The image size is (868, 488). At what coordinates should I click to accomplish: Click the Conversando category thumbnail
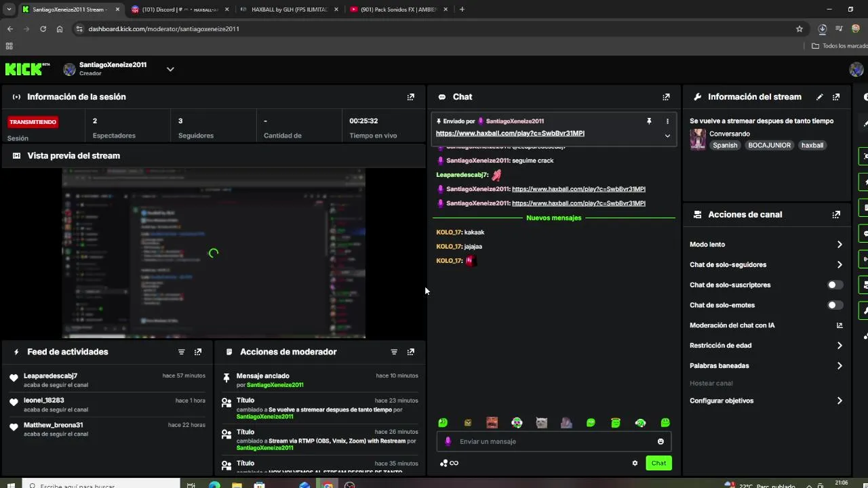pyautogui.click(x=698, y=140)
